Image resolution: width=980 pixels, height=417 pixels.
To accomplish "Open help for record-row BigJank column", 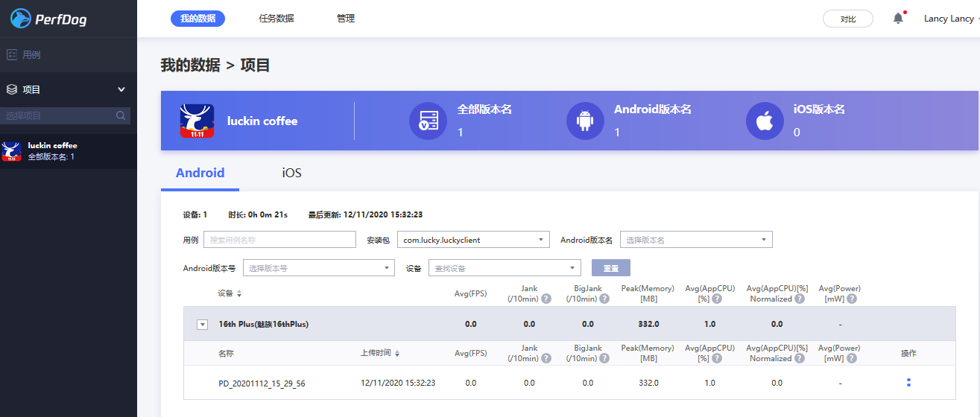I will coord(604,358).
